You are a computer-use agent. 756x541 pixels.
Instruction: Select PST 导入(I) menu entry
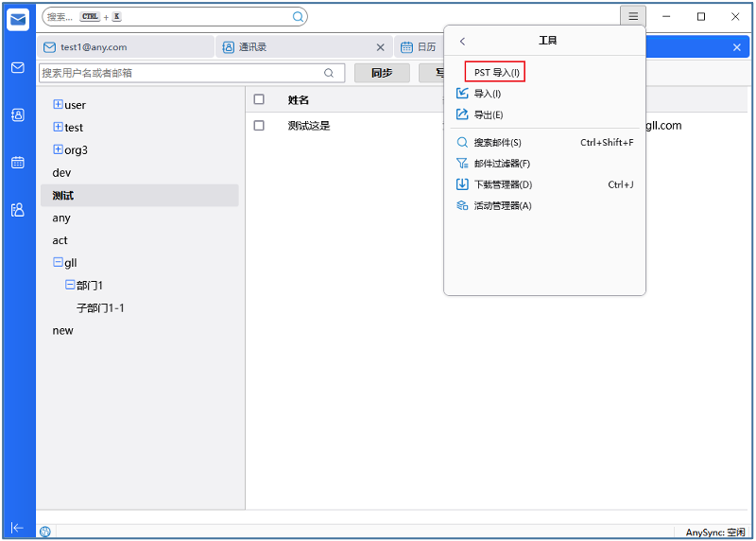click(x=496, y=73)
